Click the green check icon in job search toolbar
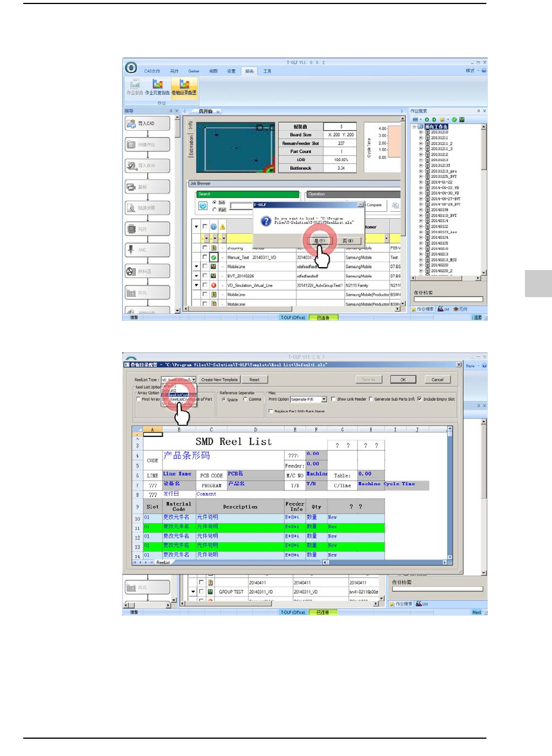552x756 pixels. click(x=454, y=120)
